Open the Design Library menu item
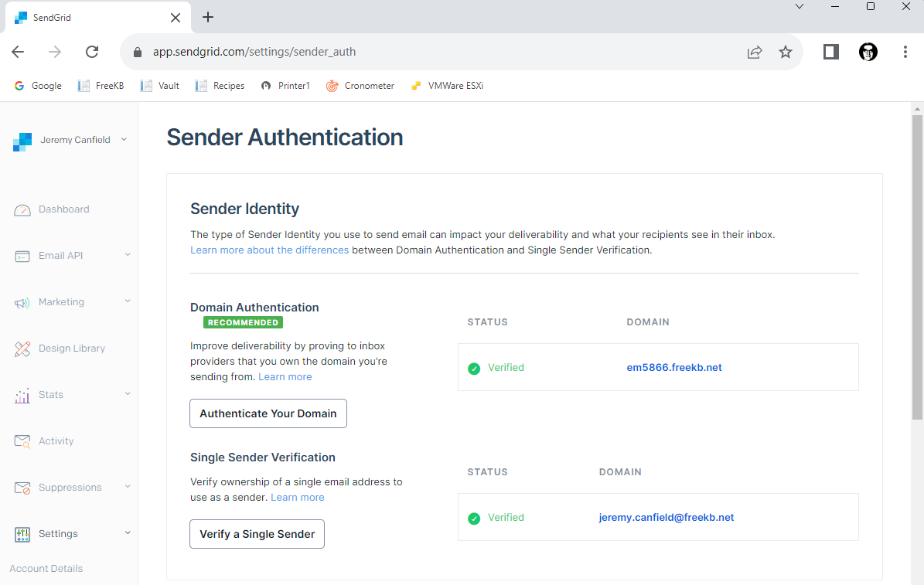 point(72,349)
